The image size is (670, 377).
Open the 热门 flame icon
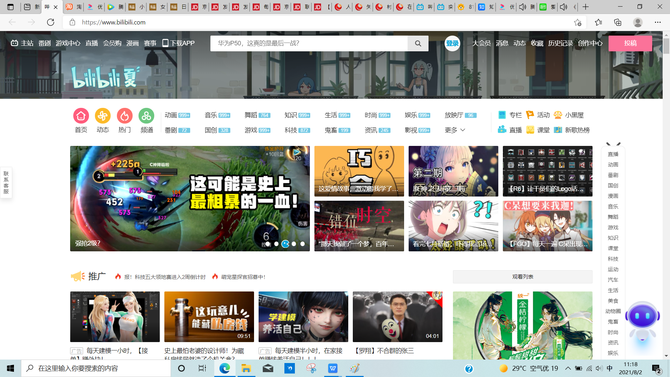[124, 116]
